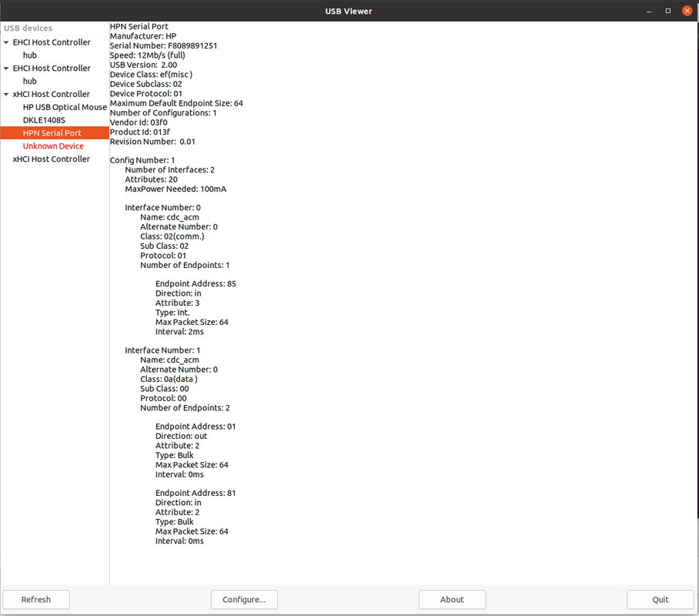The width and height of the screenshot is (699, 616).
Task: Select the expanded xHCI Host Controller row
Action: coord(55,94)
